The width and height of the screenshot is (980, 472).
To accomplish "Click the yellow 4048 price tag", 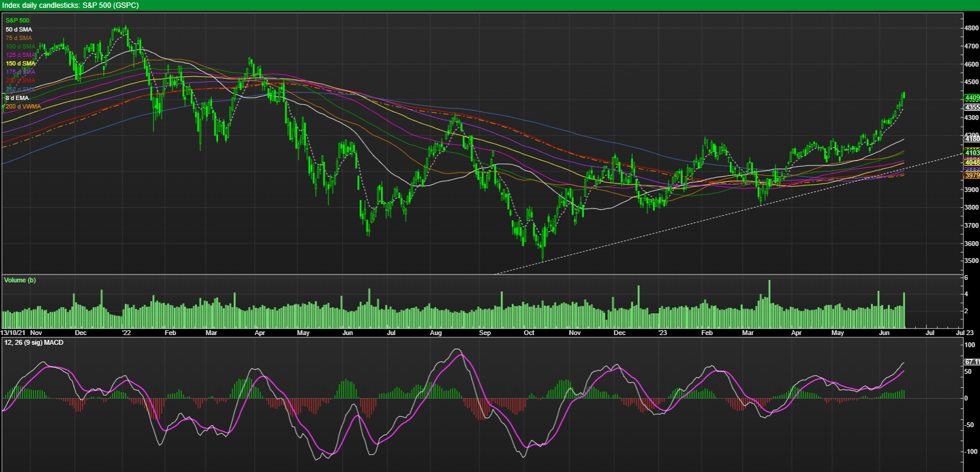I will (x=972, y=162).
